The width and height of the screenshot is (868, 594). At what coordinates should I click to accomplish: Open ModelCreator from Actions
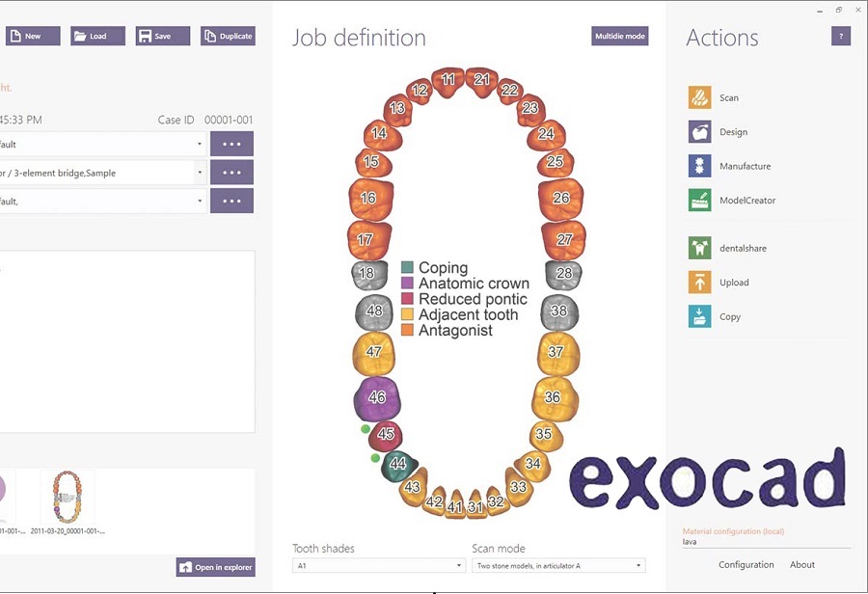(732, 201)
